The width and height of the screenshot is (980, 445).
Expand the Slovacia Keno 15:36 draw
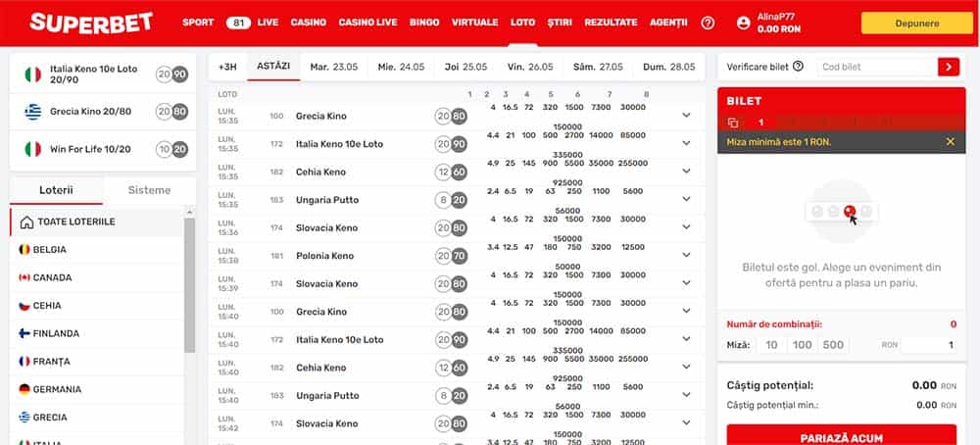[686, 226]
